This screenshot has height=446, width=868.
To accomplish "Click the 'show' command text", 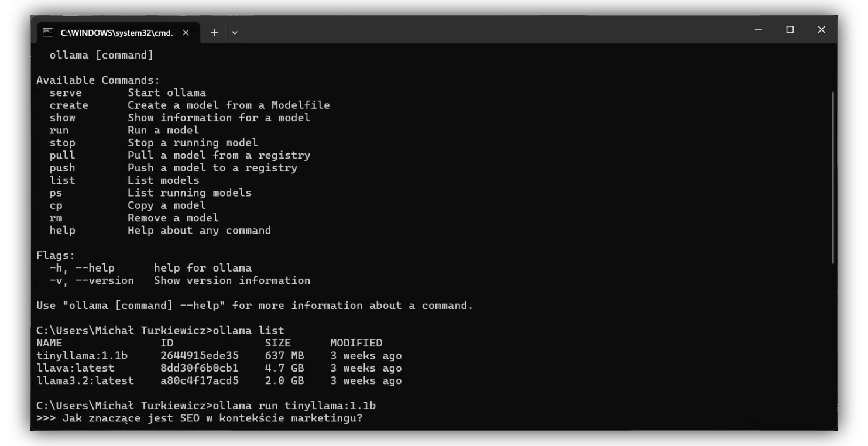I will (x=62, y=118).
